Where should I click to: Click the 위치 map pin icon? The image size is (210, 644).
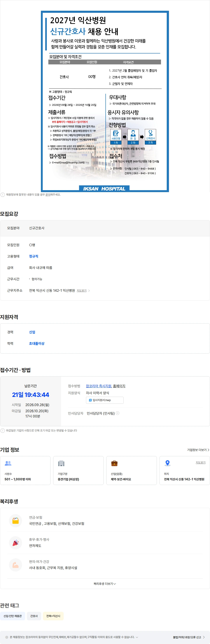(168, 463)
